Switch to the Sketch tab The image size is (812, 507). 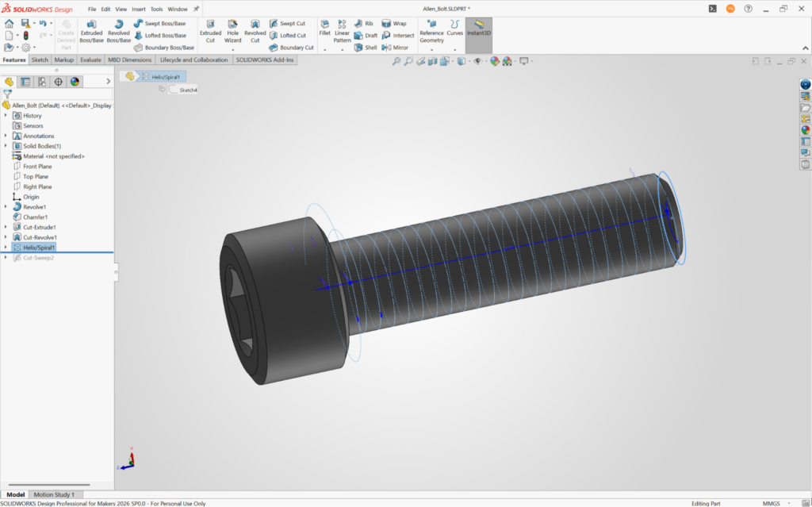[x=40, y=60]
